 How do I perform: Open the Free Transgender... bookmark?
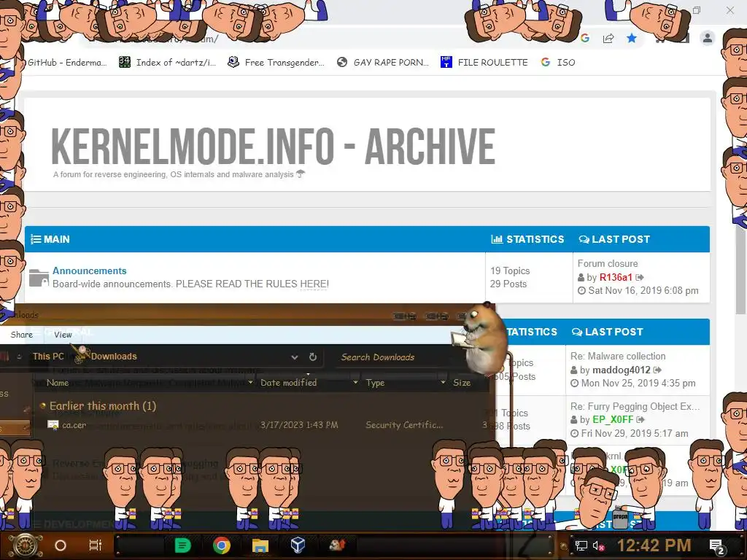pos(276,63)
